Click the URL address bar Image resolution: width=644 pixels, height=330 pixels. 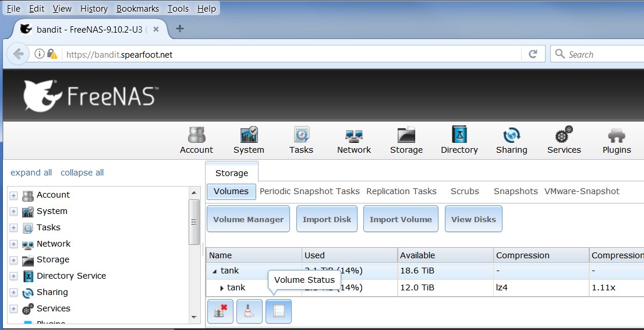[292, 54]
